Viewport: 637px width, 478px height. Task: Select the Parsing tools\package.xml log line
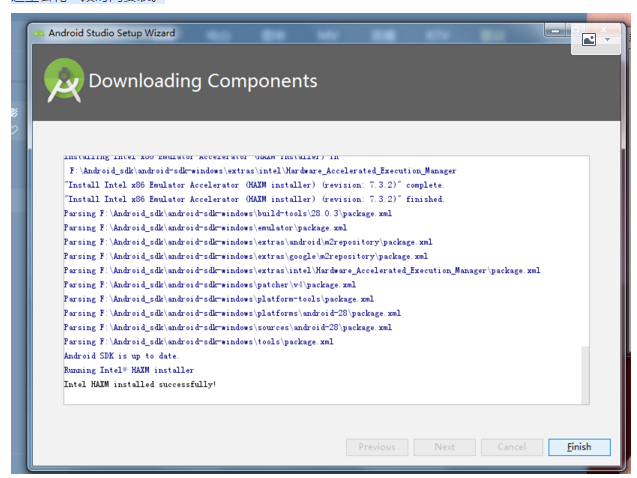pos(198,342)
